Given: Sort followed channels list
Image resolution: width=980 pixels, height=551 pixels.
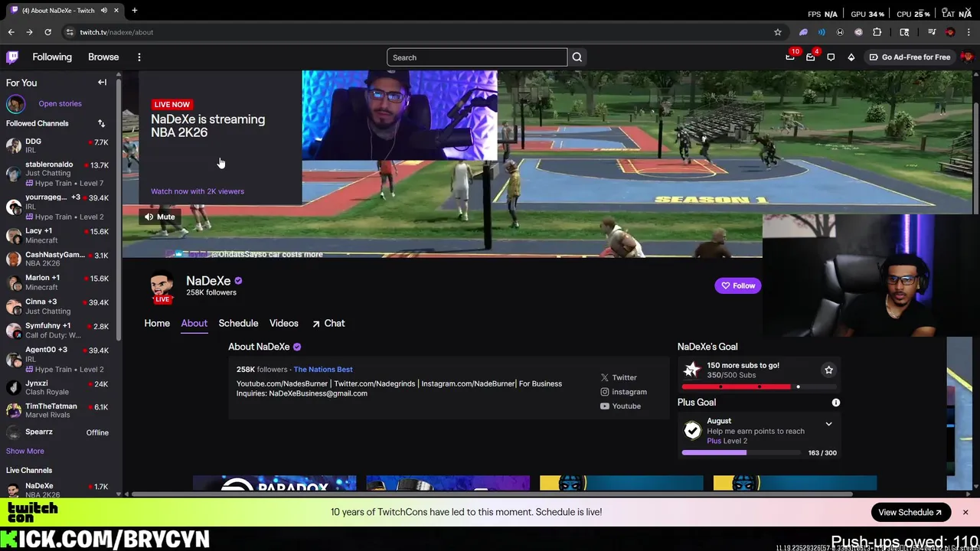Looking at the screenshot, I should 101,123.
